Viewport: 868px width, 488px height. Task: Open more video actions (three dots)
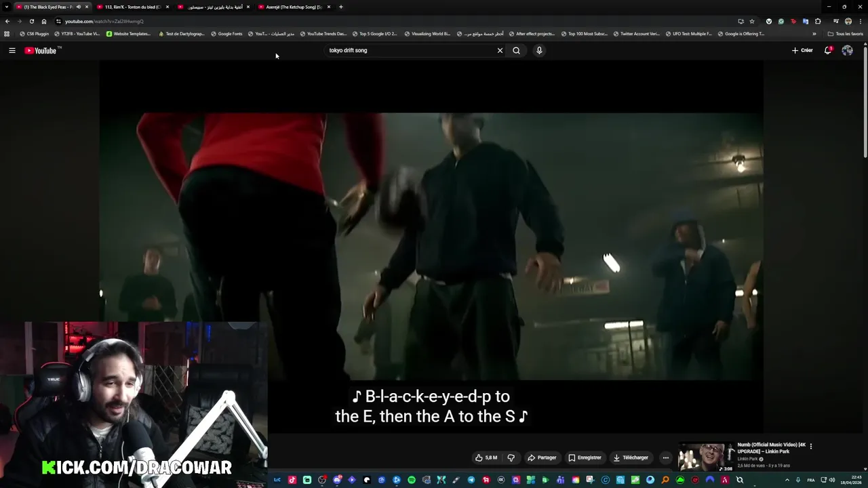click(x=665, y=457)
